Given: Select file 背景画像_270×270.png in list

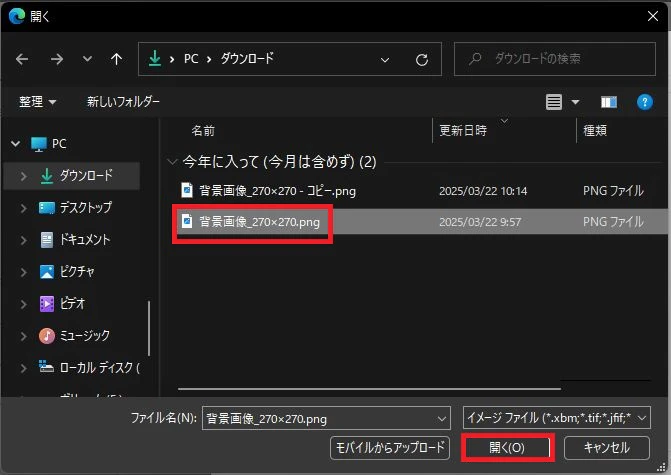Looking at the screenshot, I should (259, 222).
